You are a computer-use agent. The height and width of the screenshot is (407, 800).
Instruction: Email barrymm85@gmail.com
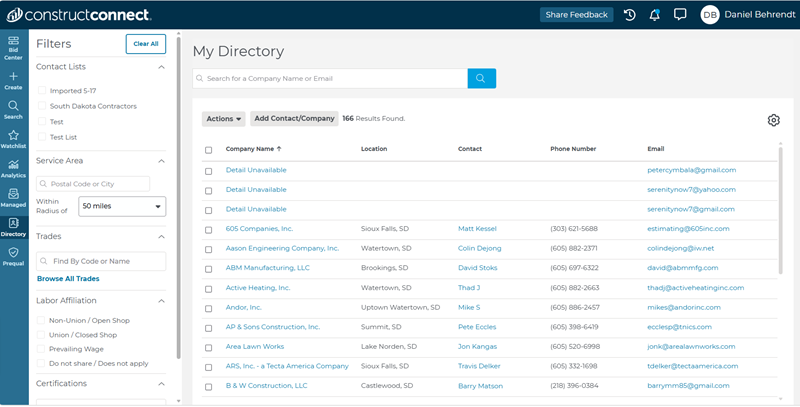pyautogui.click(x=688, y=386)
